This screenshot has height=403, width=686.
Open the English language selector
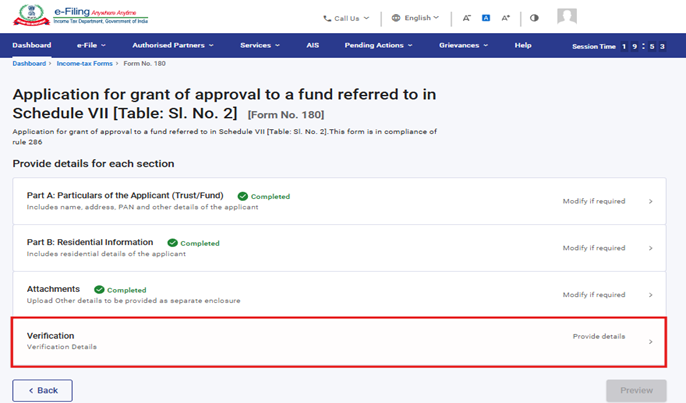click(x=415, y=18)
